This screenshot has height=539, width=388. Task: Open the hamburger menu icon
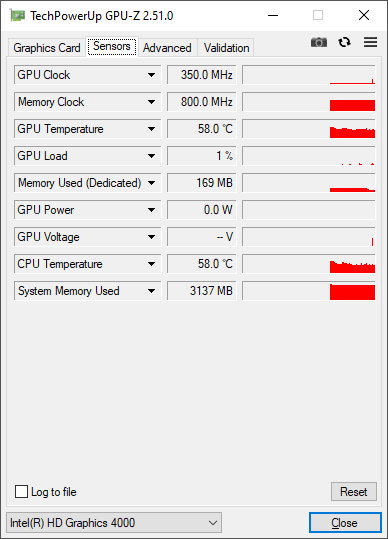370,42
